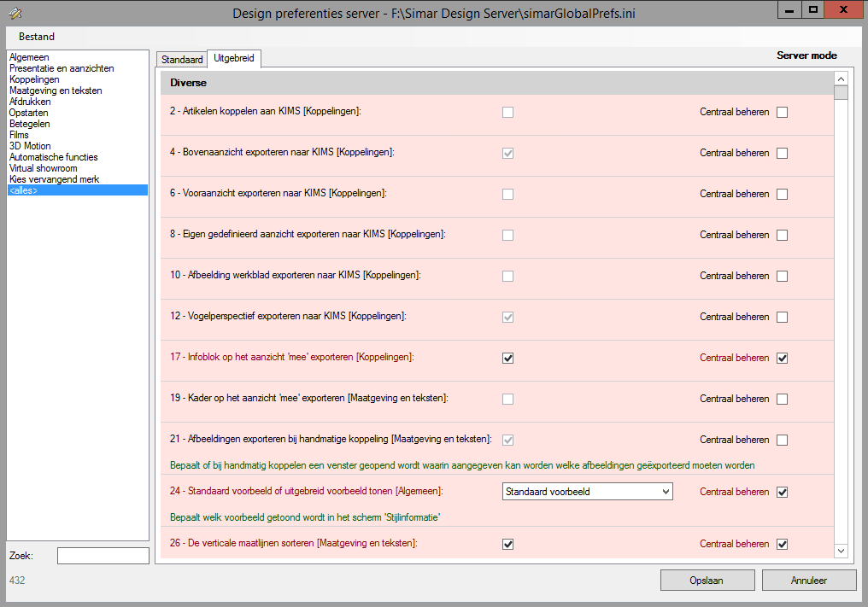The image size is (868, 607).
Task: Uncheck Centraal beheren for item 24
Action: pos(782,492)
